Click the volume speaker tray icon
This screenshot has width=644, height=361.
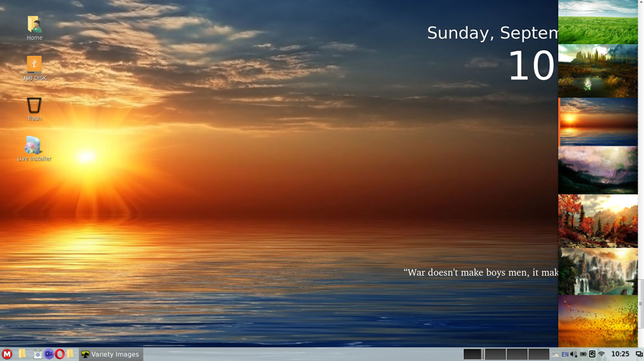[x=574, y=354]
